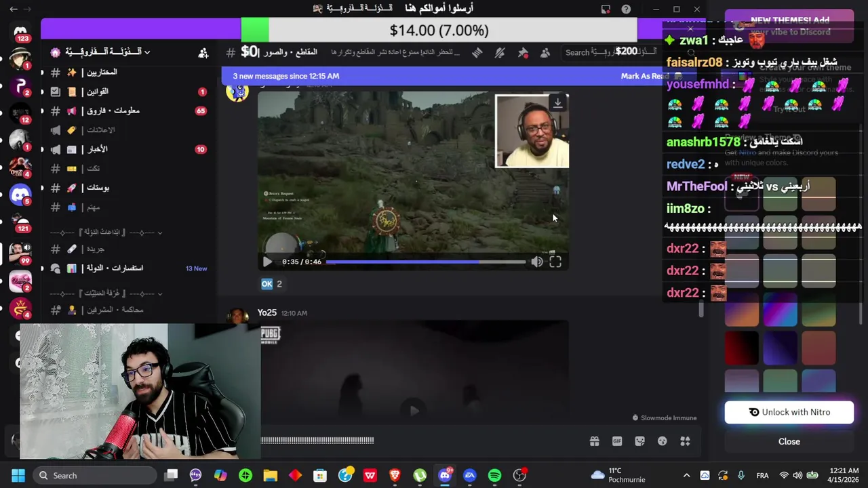Invite people with the add-member icon
The image size is (868, 488).
coord(203,52)
